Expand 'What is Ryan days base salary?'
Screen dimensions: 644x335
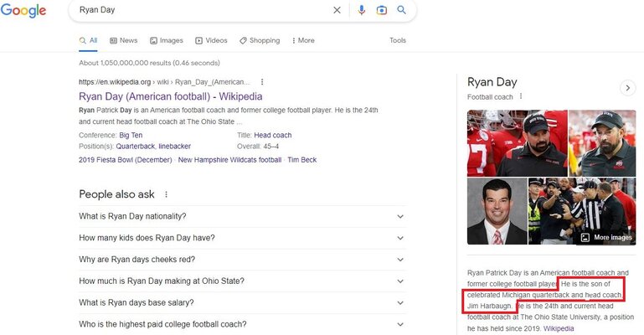[x=242, y=302]
